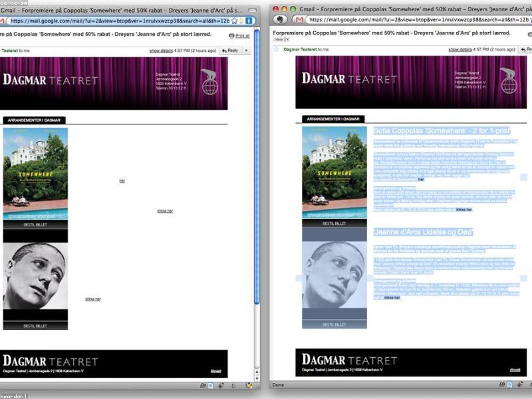Click the Jeanne d'Arc portrait image in left window
The height and width of the screenshot is (399, 532).
[x=35, y=276]
